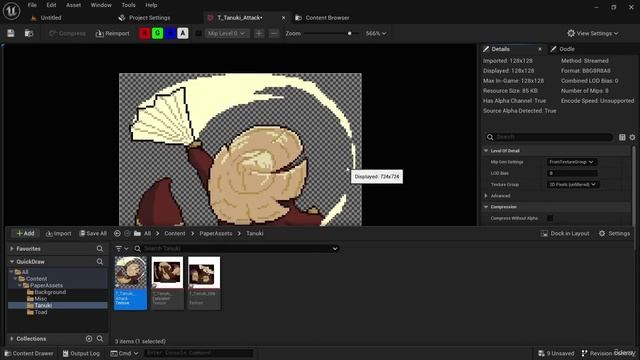Click the Add button in Content Drawer

[25, 233]
